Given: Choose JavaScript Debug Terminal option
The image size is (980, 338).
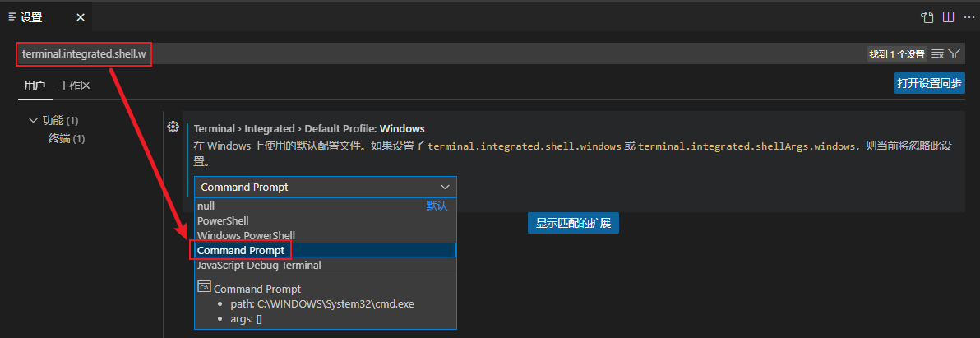Looking at the screenshot, I should tap(259, 266).
